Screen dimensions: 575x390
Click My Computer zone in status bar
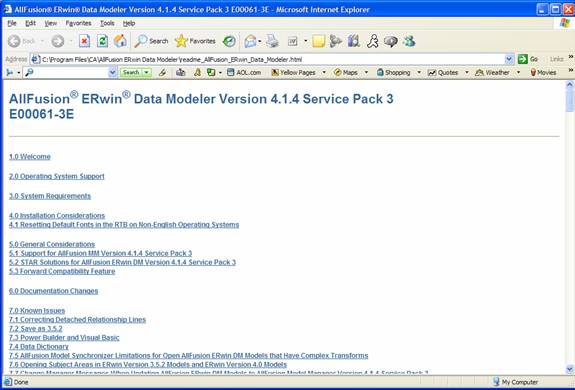[x=515, y=382]
